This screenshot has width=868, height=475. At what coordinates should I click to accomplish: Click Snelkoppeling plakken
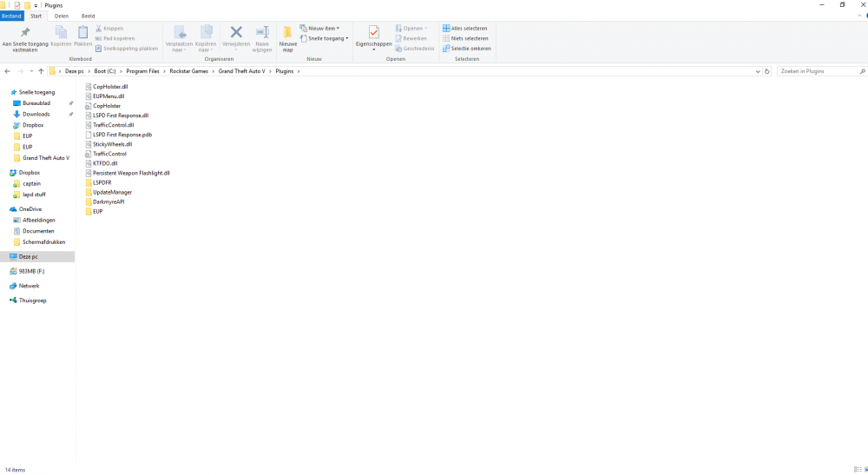(x=127, y=48)
